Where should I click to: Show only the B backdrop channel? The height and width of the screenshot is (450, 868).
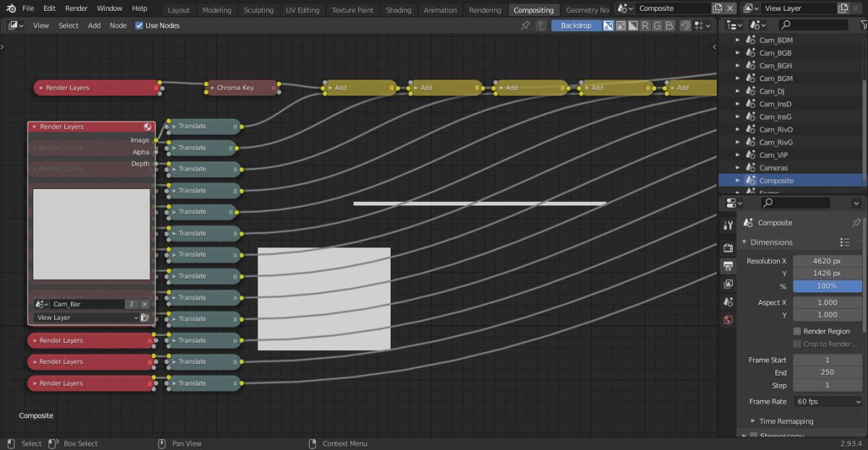tap(669, 25)
